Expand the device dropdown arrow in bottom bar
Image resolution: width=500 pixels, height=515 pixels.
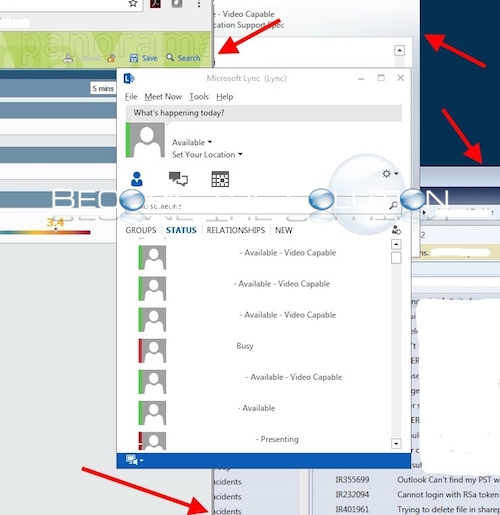(142, 461)
